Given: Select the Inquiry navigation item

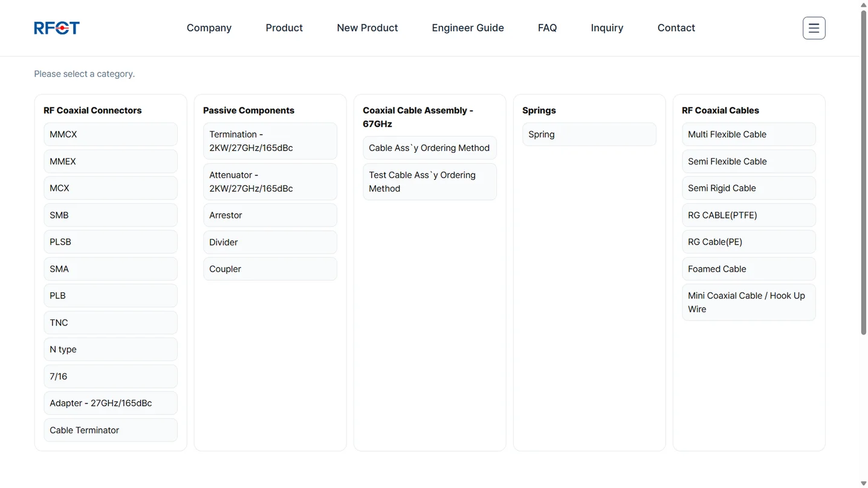Looking at the screenshot, I should click(x=607, y=28).
